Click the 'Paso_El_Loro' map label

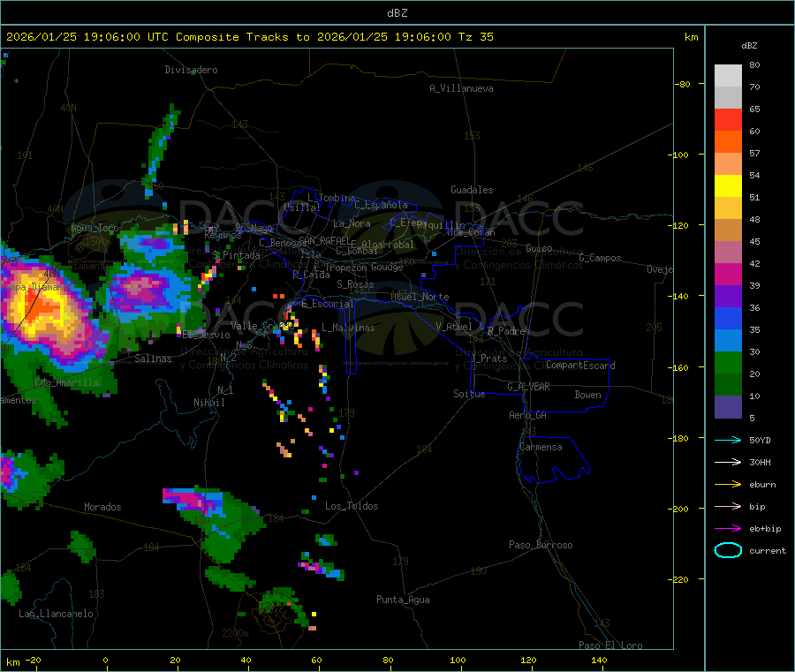coord(611,646)
